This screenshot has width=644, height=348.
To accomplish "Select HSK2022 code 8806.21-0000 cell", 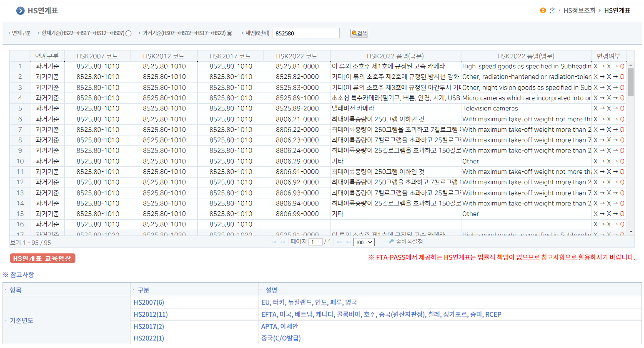I will pyautogui.click(x=297, y=119).
